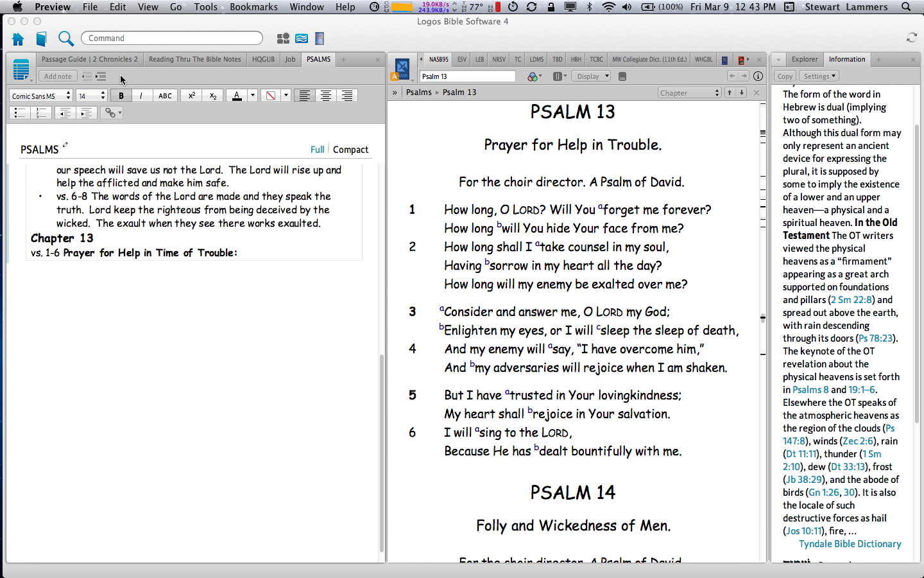Show the resource information icon
The image size is (924, 578).
coord(758,76)
